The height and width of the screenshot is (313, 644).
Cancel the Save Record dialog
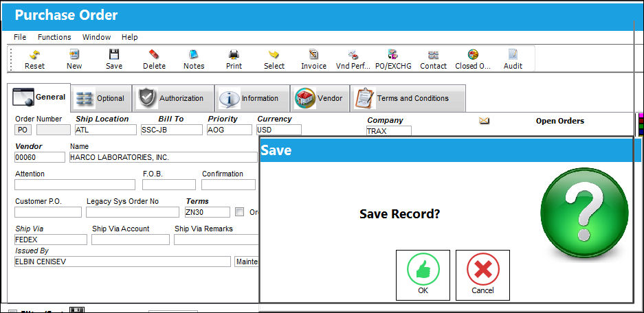(482, 275)
